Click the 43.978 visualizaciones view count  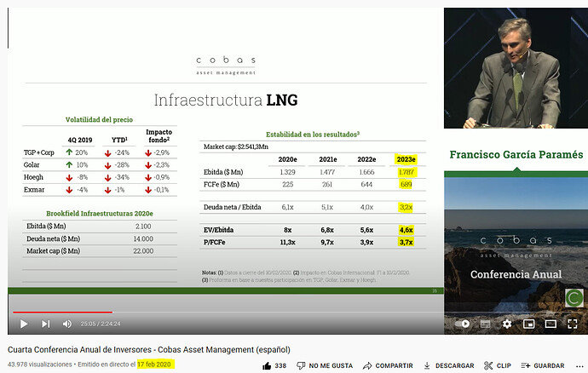(x=40, y=364)
